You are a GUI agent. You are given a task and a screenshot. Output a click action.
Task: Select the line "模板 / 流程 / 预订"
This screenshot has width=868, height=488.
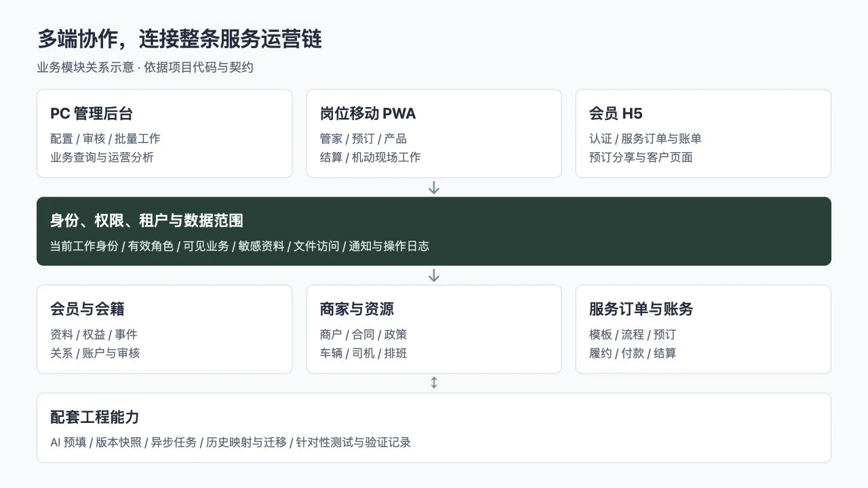pyautogui.click(x=633, y=335)
